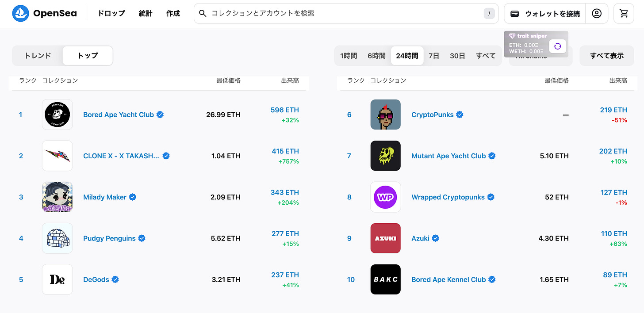The image size is (644, 313).
Task: Select the 24時間 time range
Action: [407, 56]
